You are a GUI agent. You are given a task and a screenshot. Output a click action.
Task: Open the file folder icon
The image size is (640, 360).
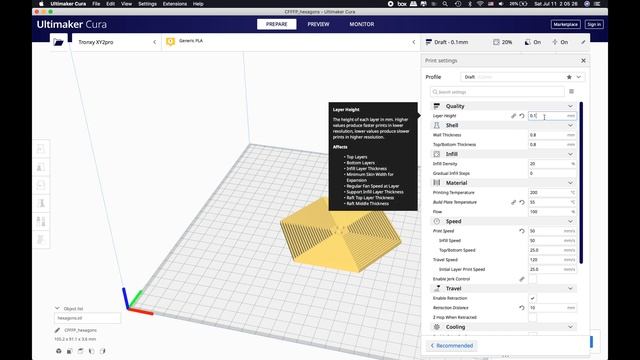click(58, 42)
